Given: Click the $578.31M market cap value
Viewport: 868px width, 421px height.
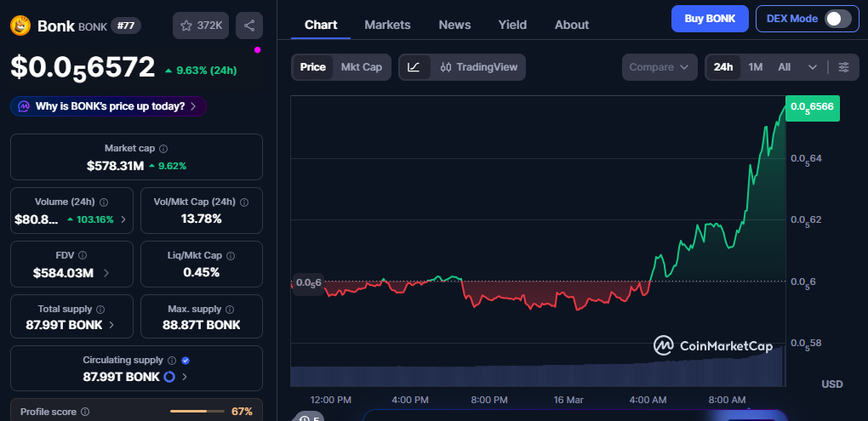Looking at the screenshot, I should 115,165.
